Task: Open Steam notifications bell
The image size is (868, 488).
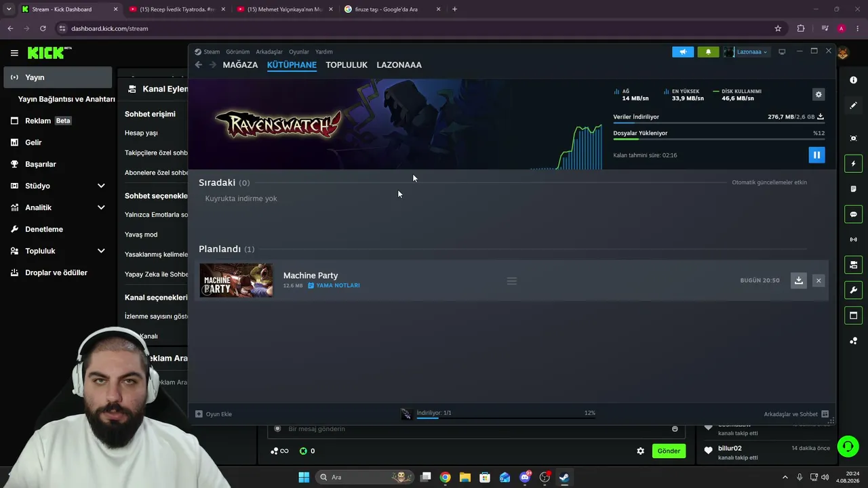Action: pos(708,52)
